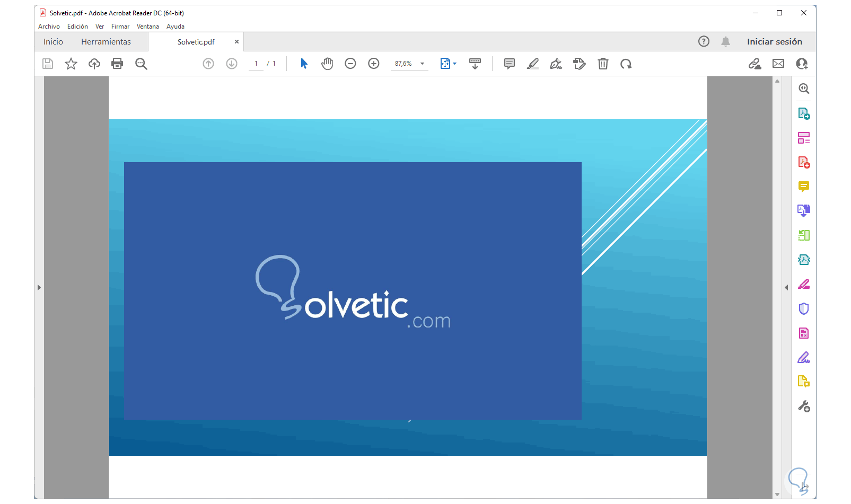Open the share with others icon
The width and height of the screenshot is (851, 504).
tap(802, 64)
